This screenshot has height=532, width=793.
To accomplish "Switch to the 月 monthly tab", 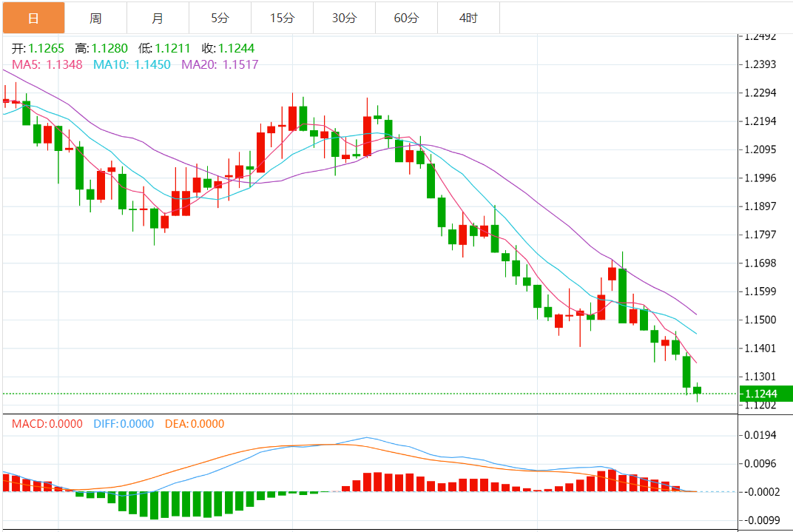I will pyautogui.click(x=158, y=18).
